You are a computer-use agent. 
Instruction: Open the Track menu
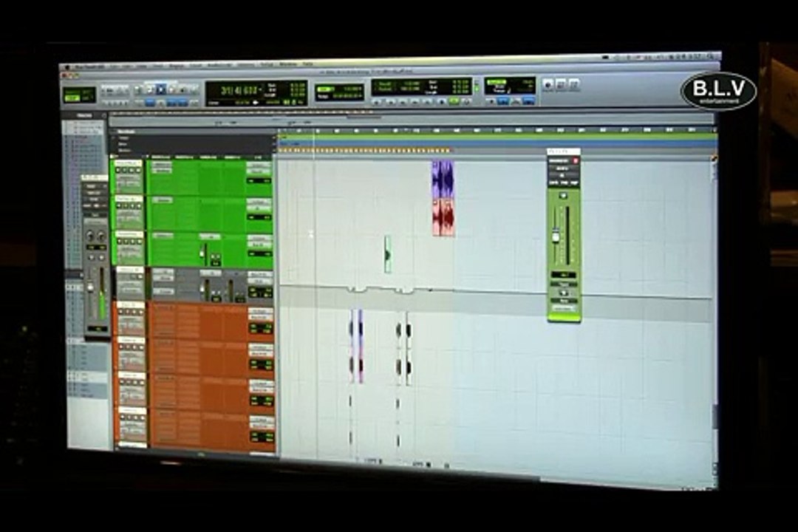click(158, 65)
